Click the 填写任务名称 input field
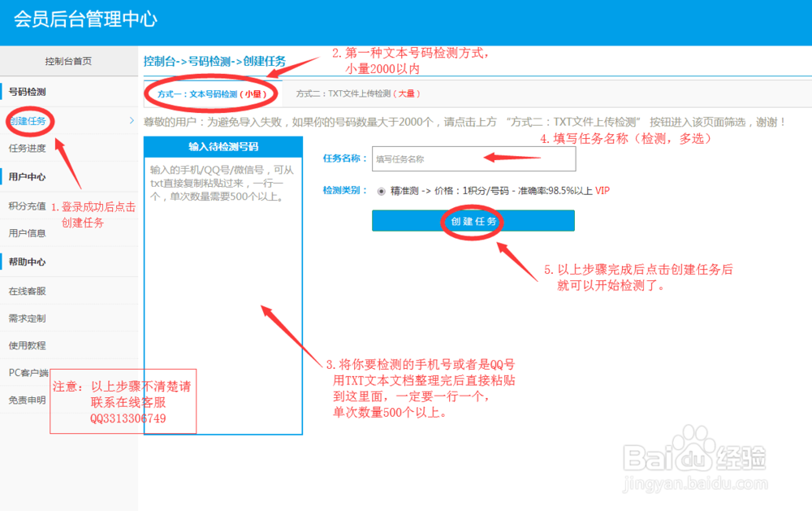 click(473, 159)
